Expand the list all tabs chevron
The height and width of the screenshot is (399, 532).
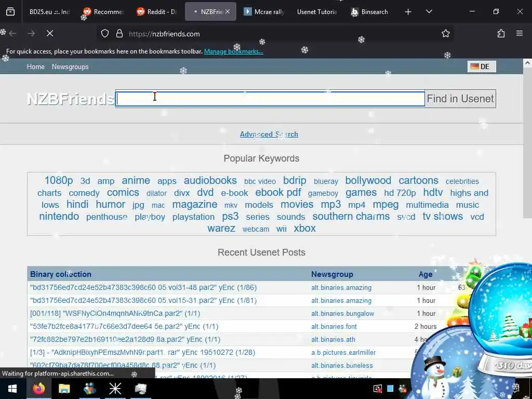(x=429, y=11)
